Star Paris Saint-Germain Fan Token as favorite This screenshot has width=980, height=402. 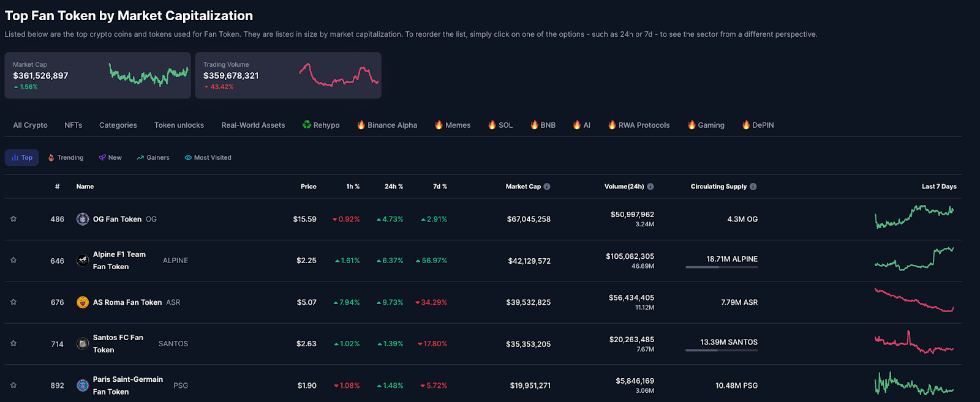pyautogui.click(x=13, y=385)
